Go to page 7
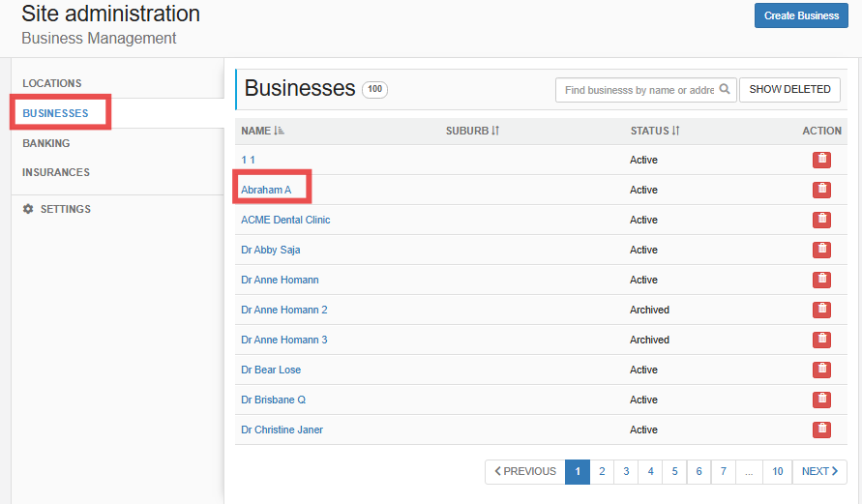The height and width of the screenshot is (504, 862). tap(723, 471)
